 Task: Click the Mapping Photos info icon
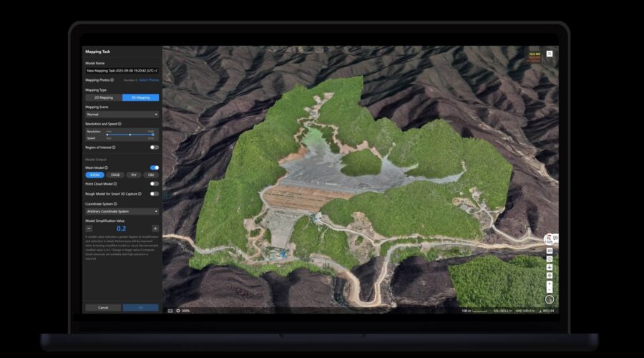pos(112,80)
